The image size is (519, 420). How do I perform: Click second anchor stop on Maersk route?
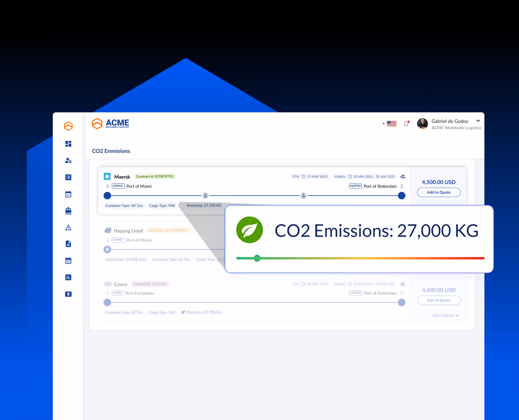tap(303, 196)
